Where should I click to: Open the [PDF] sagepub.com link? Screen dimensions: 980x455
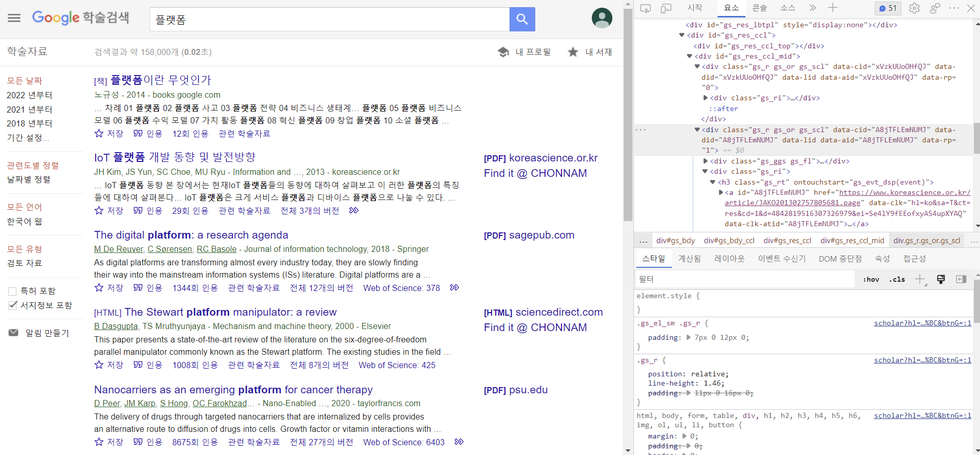pyautogui.click(x=529, y=235)
